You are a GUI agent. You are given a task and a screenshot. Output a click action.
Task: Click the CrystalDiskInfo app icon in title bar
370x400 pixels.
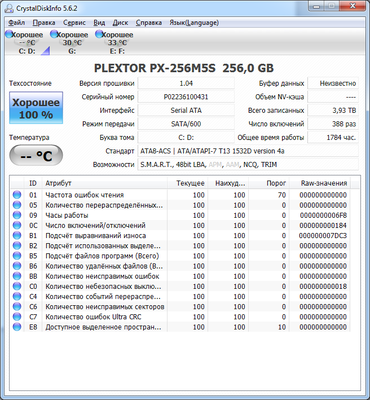pyautogui.click(x=10, y=8)
